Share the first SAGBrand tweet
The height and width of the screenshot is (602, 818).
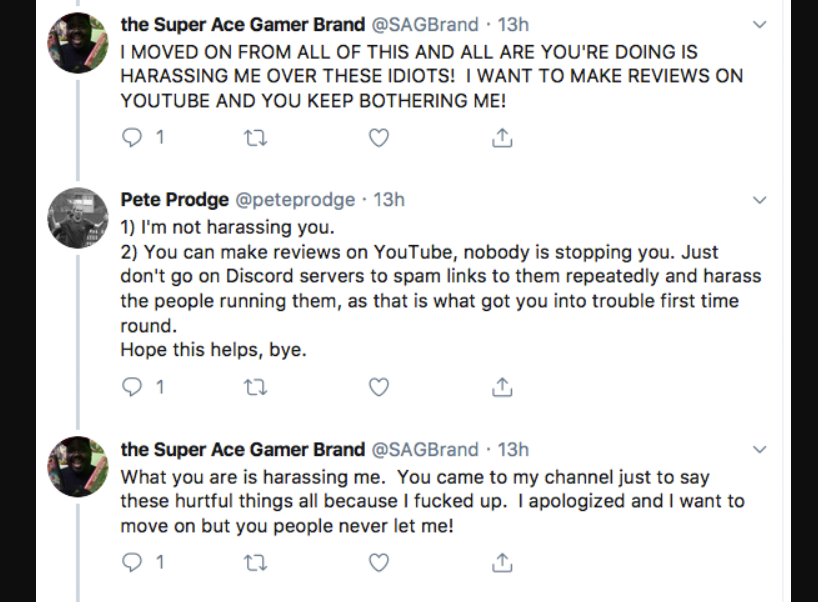click(502, 137)
